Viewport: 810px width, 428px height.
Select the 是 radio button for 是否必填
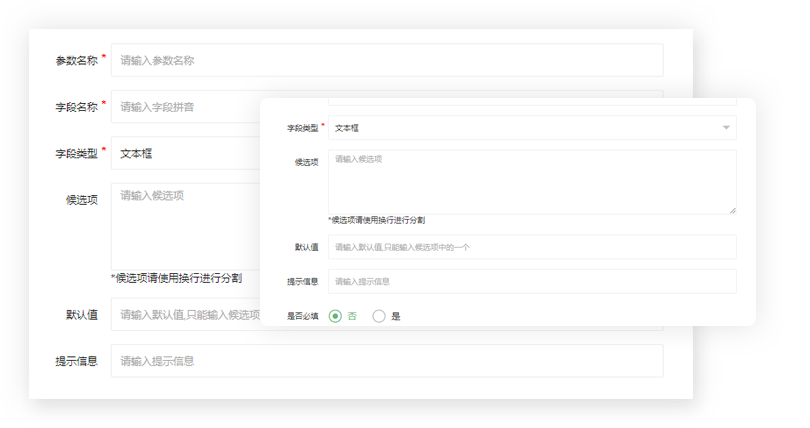tap(379, 316)
